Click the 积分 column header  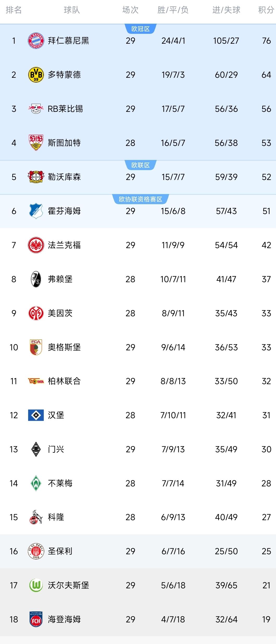click(x=266, y=10)
